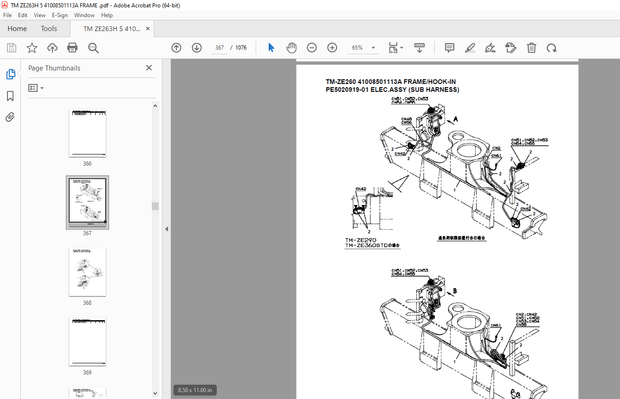Close the TM ZE263H document tab
This screenshot has height=399, width=620.
(148, 28)
